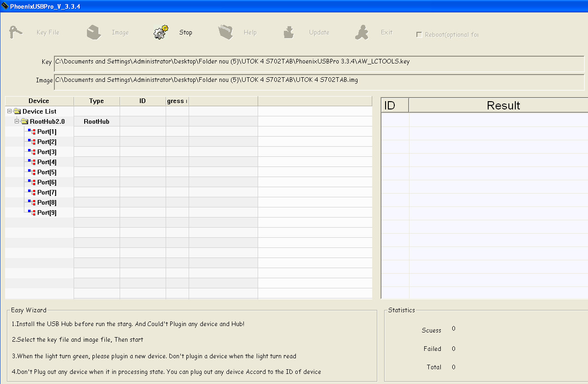Click the Port[4] USB port icon

pyautogui.click(x=32, y=162)
